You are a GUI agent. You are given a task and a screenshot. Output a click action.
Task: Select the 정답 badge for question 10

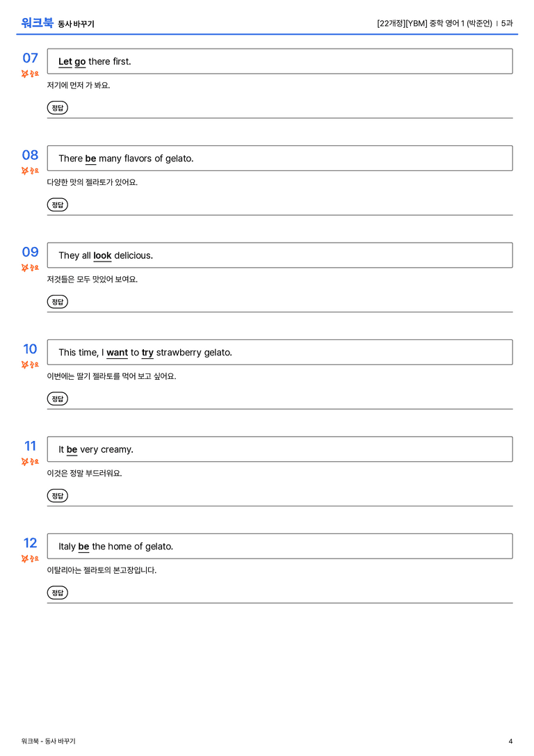pyautogui.click(x=57, y=399)
